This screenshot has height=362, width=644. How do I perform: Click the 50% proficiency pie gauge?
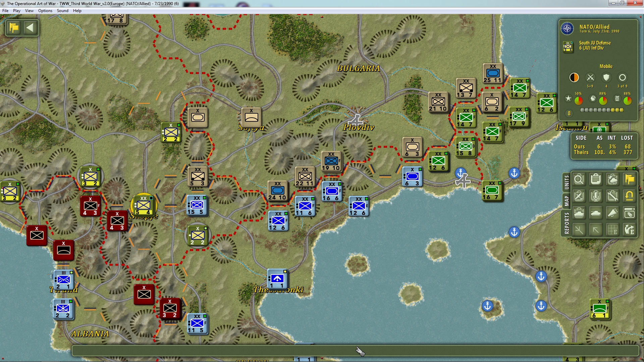(x=578, y=100)
